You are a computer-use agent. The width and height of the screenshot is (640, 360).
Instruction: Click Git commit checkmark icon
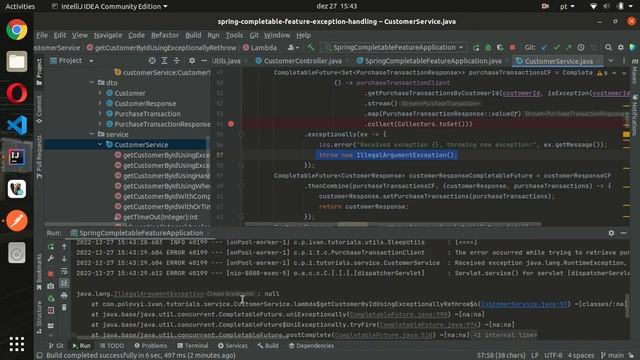(x=556, y=48)
